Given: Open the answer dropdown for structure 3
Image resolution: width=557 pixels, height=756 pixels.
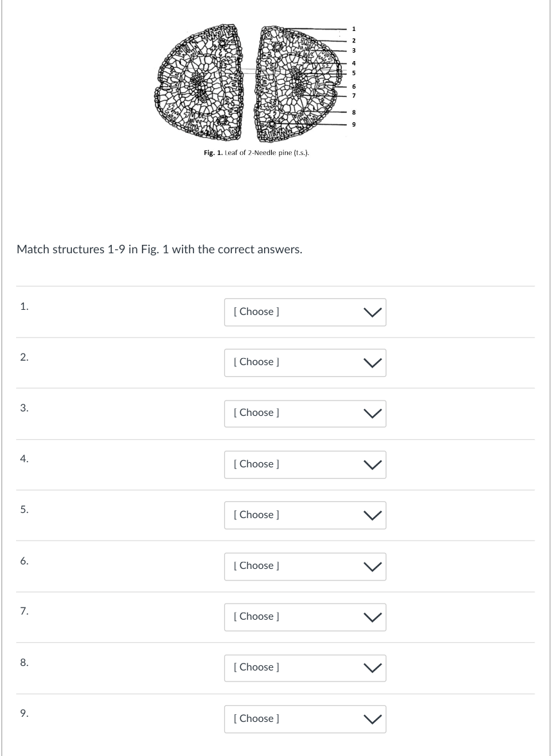Looking at the screenshot, I should click(305, 413).
